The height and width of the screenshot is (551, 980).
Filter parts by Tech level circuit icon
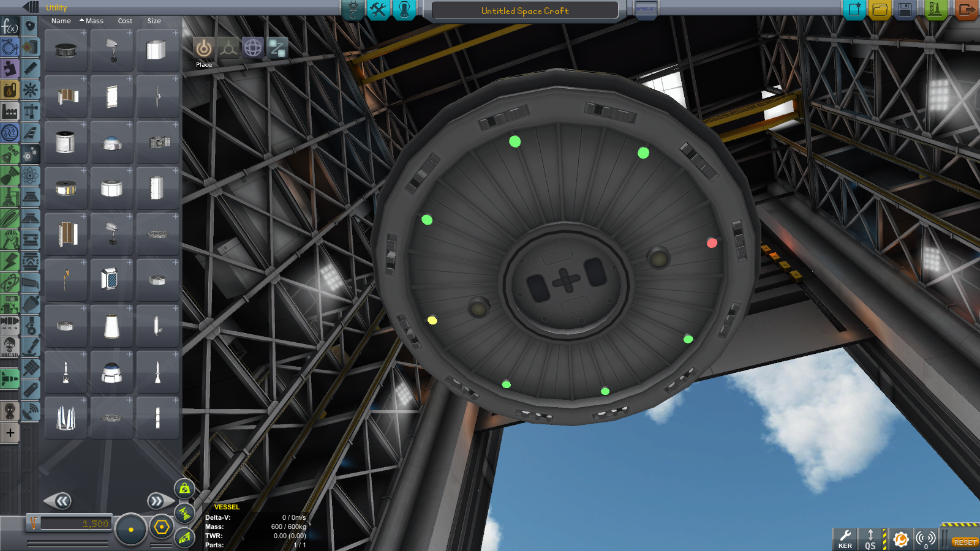[10, 133]
